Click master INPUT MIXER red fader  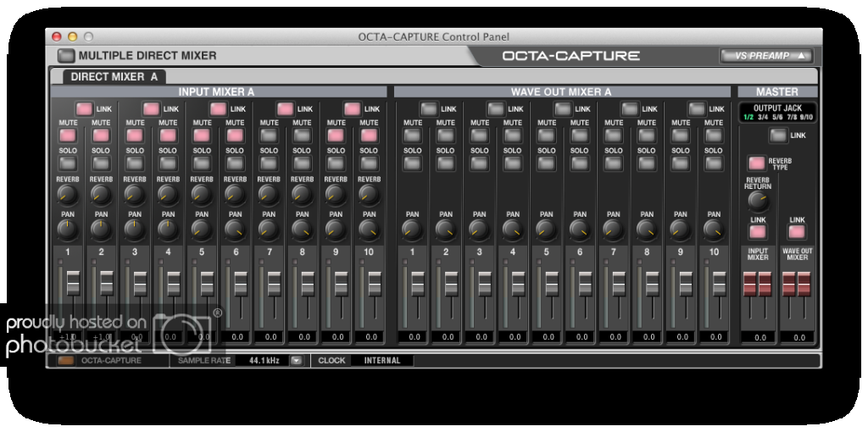[x=758, y=283]
